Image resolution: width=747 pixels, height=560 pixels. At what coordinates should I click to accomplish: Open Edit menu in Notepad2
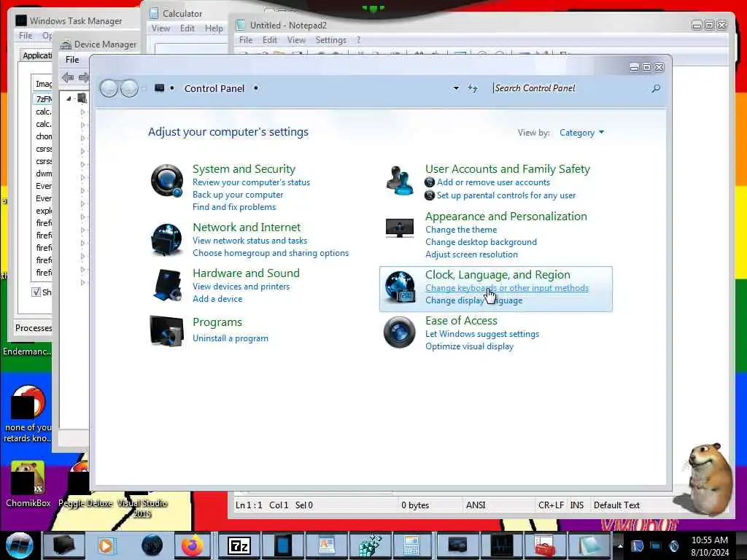(270, 40)
